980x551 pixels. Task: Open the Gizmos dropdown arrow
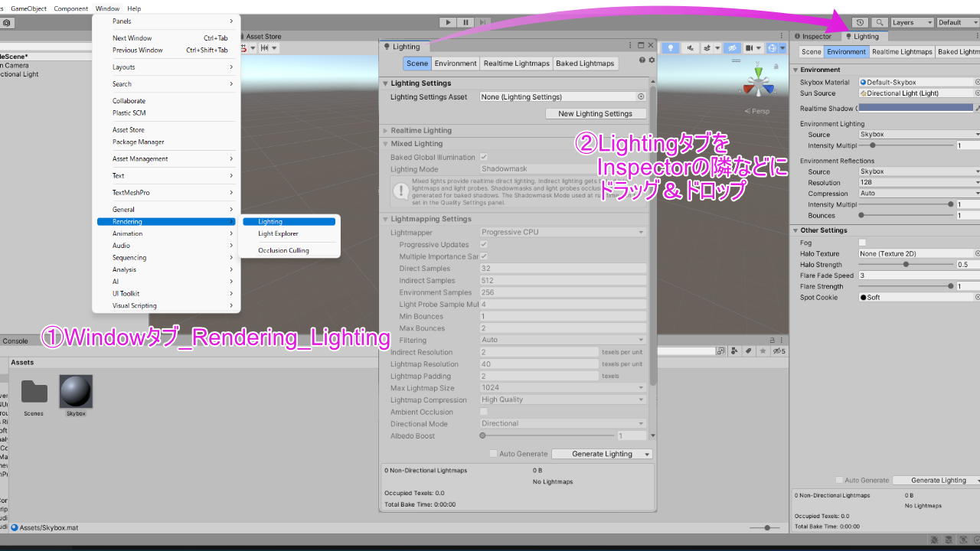coord(782,48)
